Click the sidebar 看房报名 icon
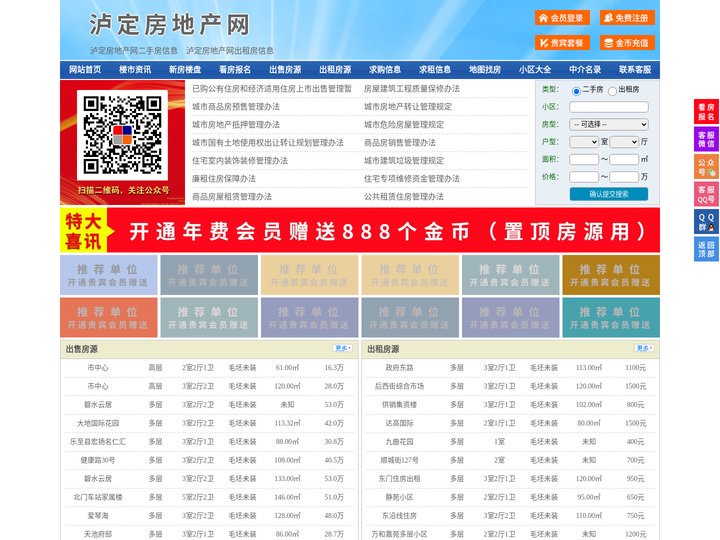 point(706,112)
